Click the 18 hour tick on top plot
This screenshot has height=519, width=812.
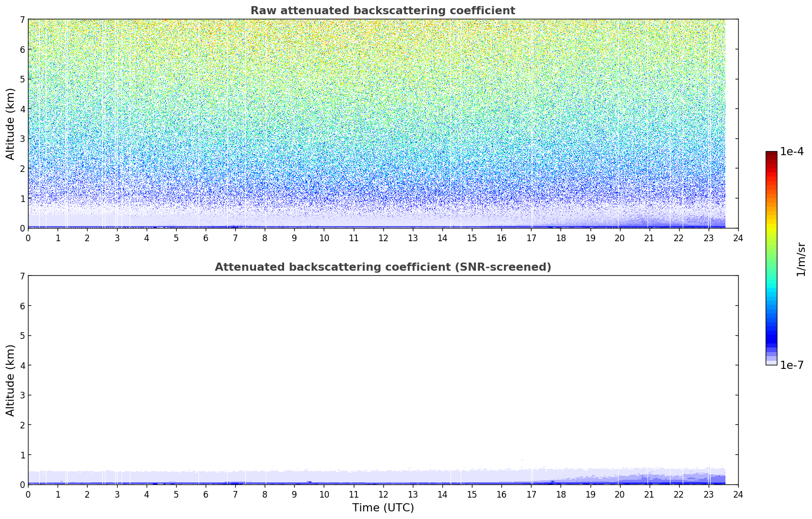coord(561,238)
